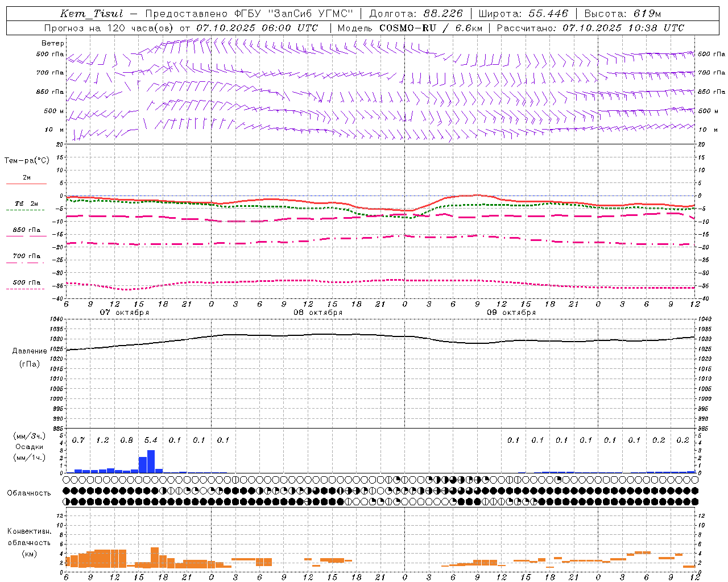Click the 0.7 precipitation total value
This screenshot has width=728, height=582.
pyautogui.click(x=78, y=440)
